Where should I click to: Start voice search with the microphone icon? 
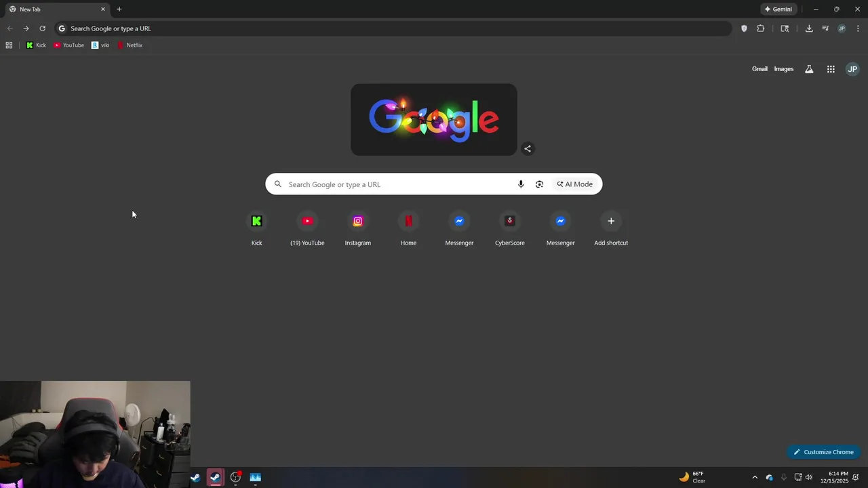coord(521,184)
